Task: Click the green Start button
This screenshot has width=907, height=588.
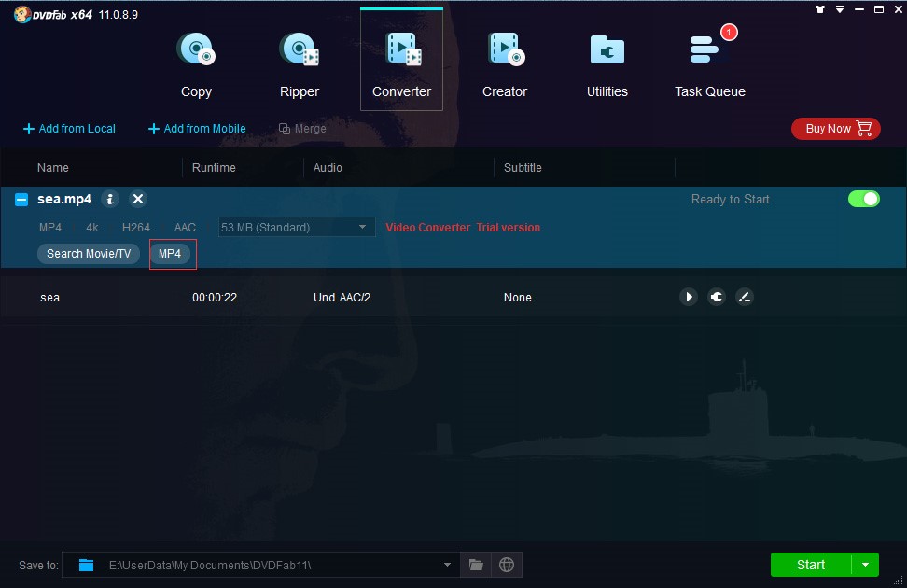Action: (811, 565)
